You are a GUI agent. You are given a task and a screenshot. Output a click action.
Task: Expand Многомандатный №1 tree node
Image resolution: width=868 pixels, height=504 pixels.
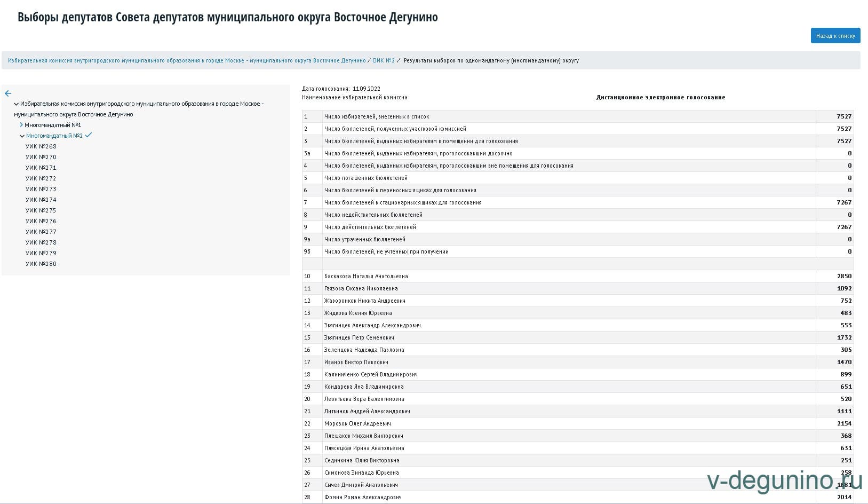[21, 125]
